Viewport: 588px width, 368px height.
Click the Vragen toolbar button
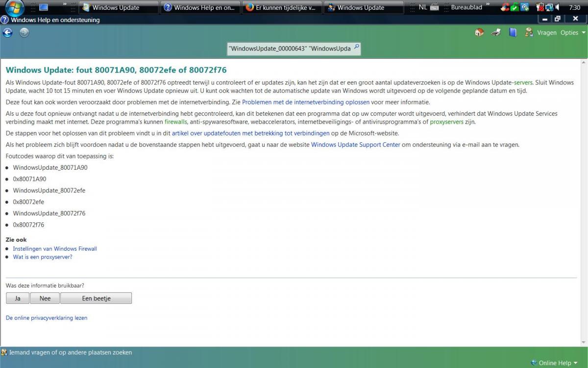[541, 33]
